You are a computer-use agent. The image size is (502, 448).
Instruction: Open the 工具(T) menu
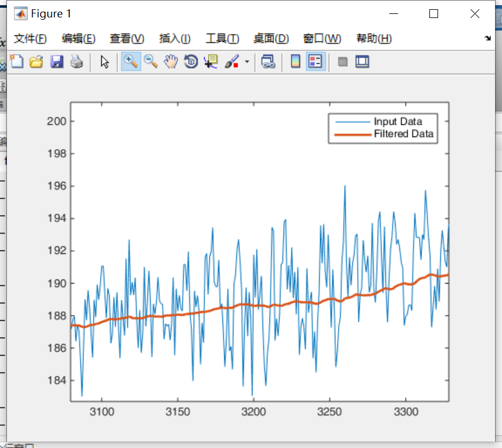[x=222, y=39]
